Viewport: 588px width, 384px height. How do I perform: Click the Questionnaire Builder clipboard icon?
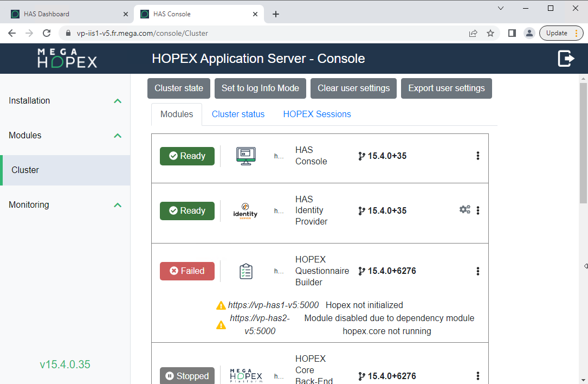246,271
